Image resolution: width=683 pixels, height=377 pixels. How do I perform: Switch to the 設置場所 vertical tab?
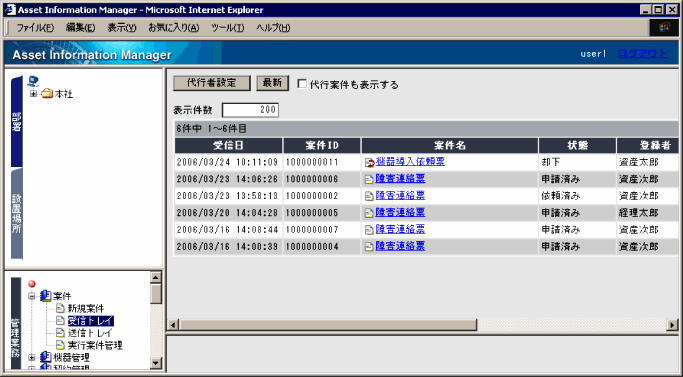pyautogui.click(x=17, y=214)
